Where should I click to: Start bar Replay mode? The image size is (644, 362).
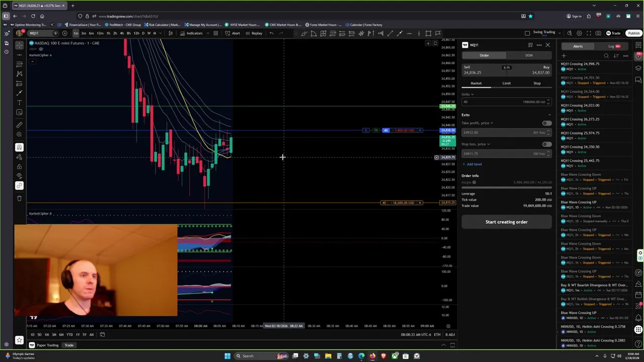[254, 33]
